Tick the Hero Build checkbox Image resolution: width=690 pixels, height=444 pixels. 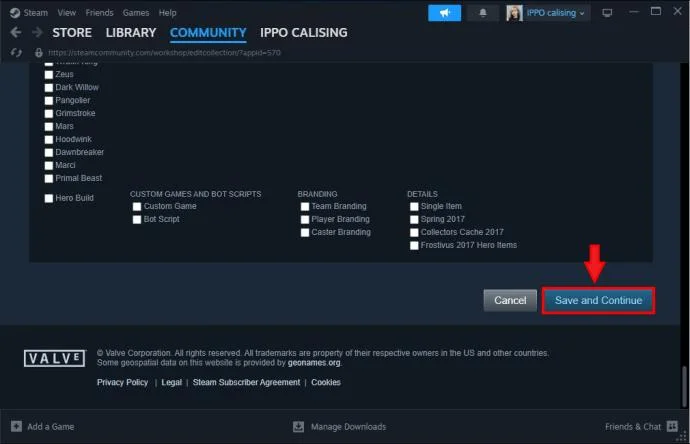49,198
